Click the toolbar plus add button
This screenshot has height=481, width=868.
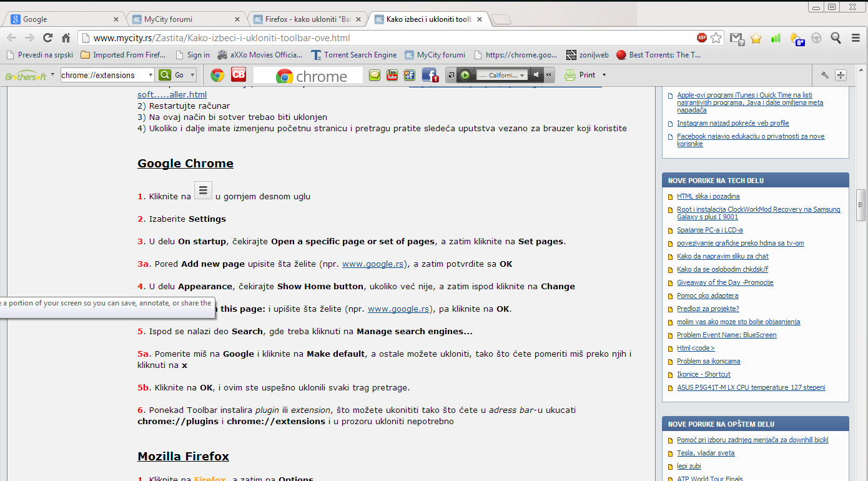pyautogui.click(x=841, y=76)
